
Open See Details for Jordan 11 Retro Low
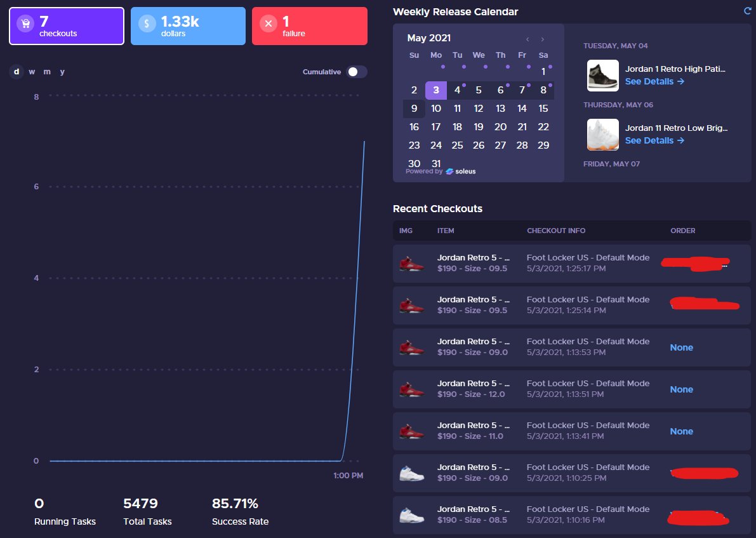651,140
